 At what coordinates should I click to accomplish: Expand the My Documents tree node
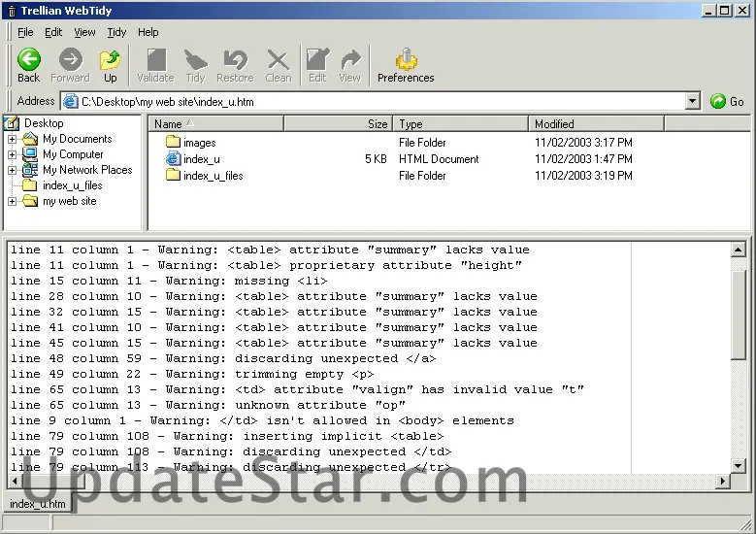[12, 140]
